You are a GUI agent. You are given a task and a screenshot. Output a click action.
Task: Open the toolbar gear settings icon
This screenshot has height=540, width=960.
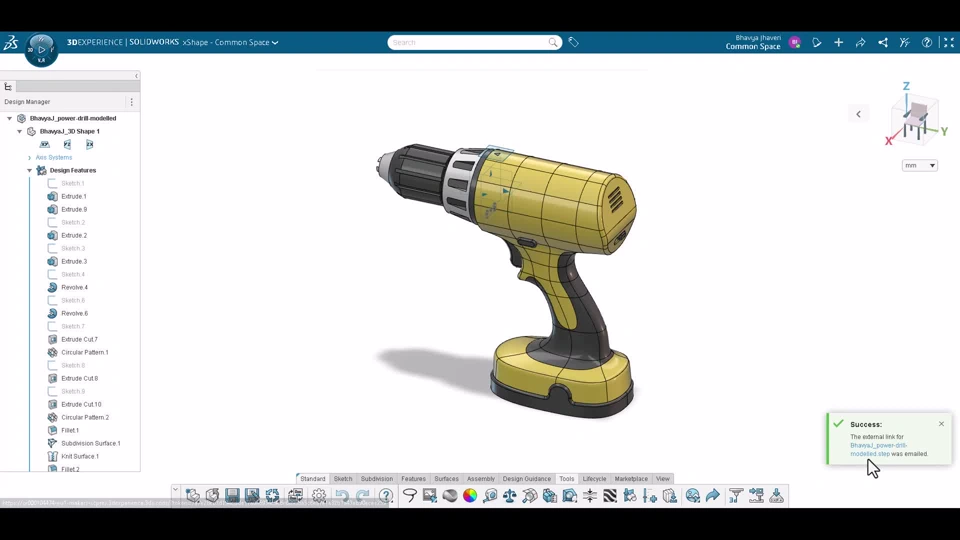point(318,495)
